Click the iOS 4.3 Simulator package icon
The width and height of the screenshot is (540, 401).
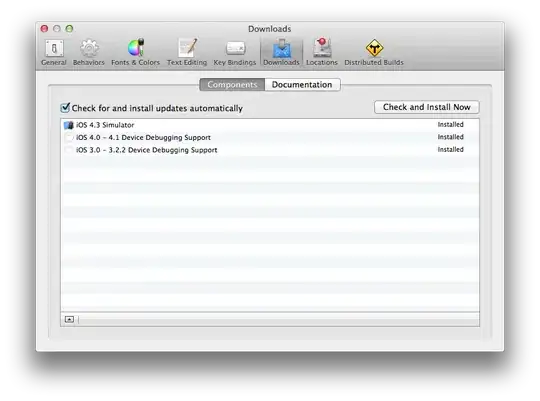coord(69,125)
